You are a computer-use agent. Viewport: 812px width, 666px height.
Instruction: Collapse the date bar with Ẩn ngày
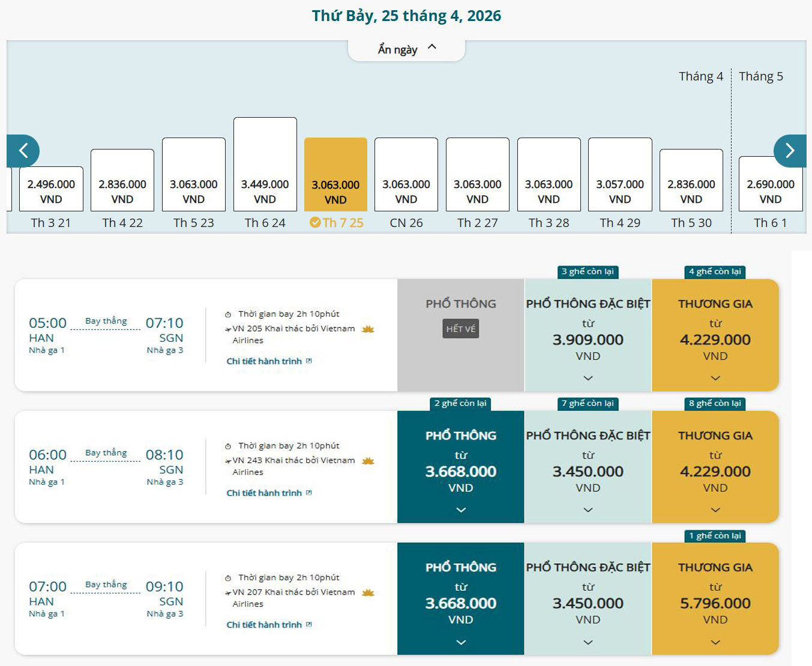[x=406, y=49]
